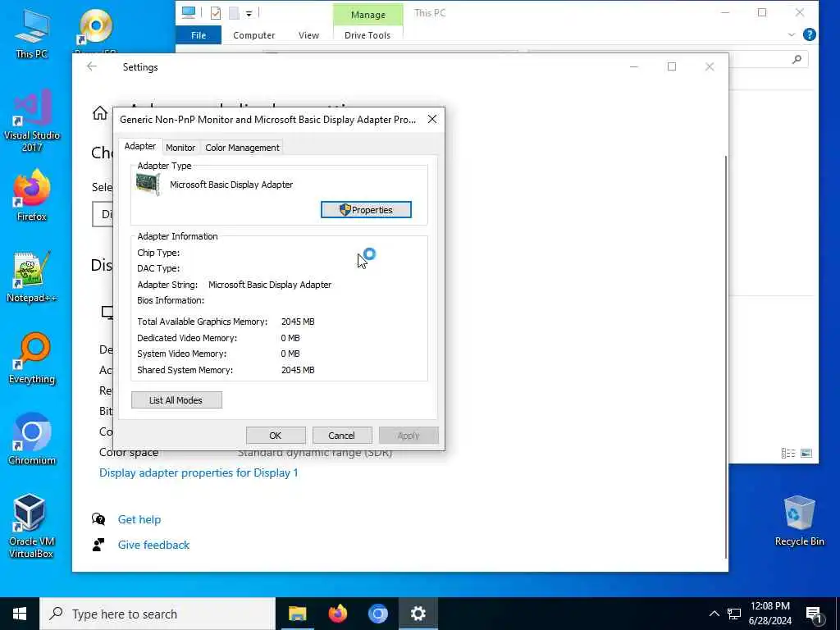The width and height of the screenshot is (840, 630).
Task: Click the Give feedback person icon
Action: tap(98, 545)
